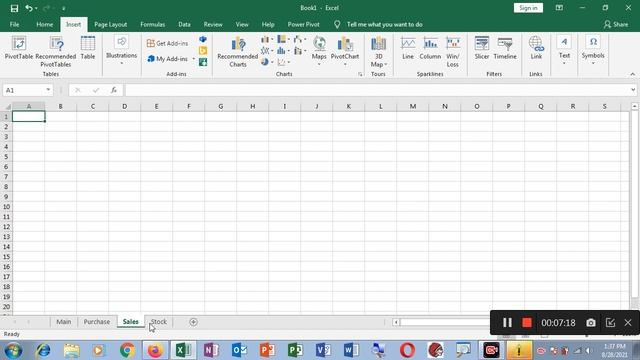The image size is (640, 360).
Task: Insert a Line sparkline
Action: click(x=408, y=48)
